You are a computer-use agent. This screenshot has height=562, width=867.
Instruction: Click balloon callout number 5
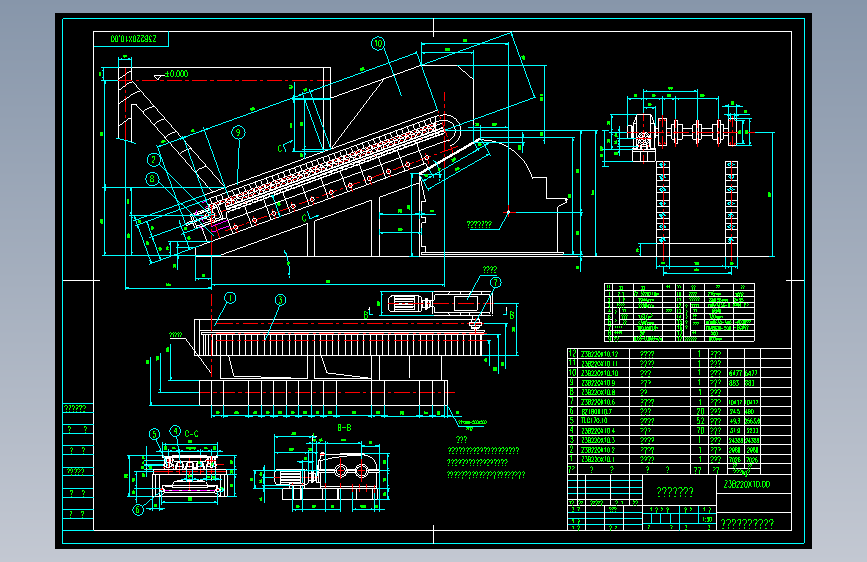(155, 434)
